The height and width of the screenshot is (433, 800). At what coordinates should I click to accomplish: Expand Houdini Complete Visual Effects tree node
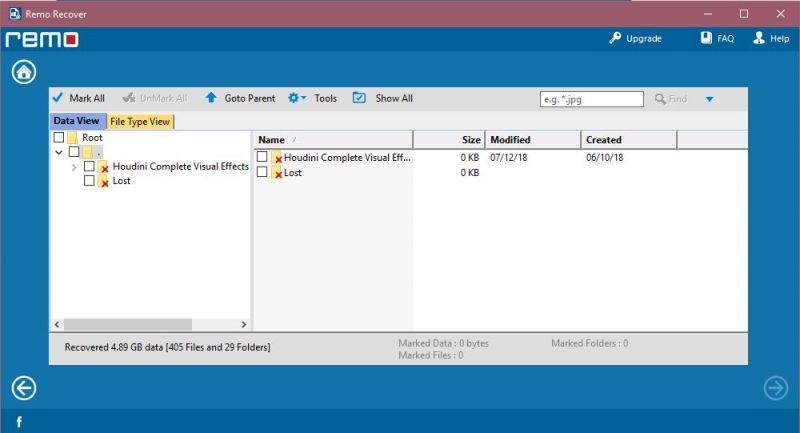click(74, 167)
